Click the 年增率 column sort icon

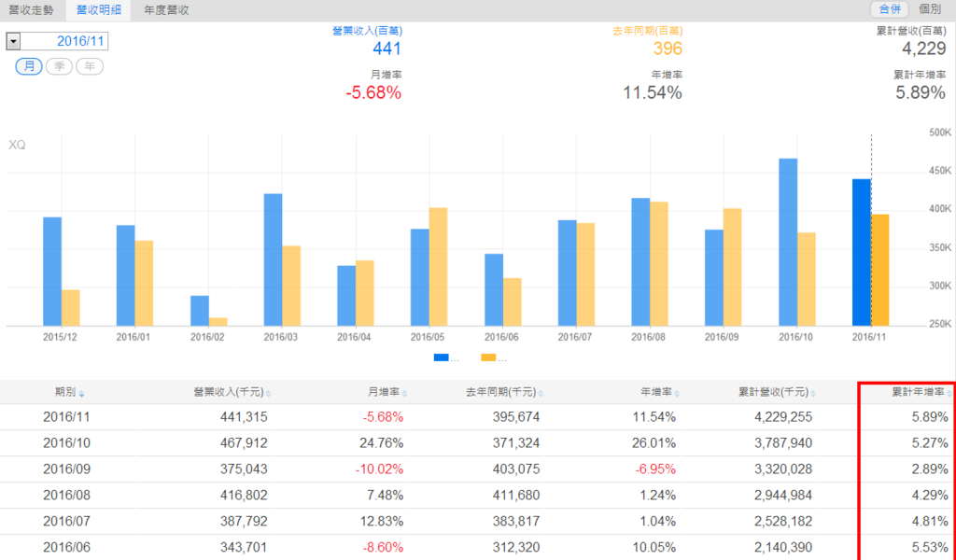tap(678, 394)
